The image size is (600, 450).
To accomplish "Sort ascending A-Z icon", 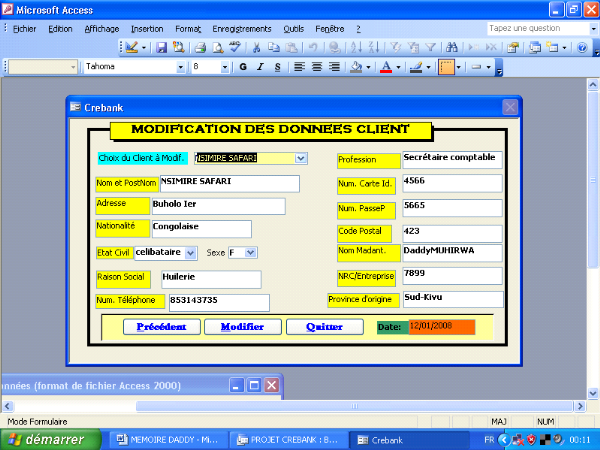I will pyautogui.click(x=356, y=47).
